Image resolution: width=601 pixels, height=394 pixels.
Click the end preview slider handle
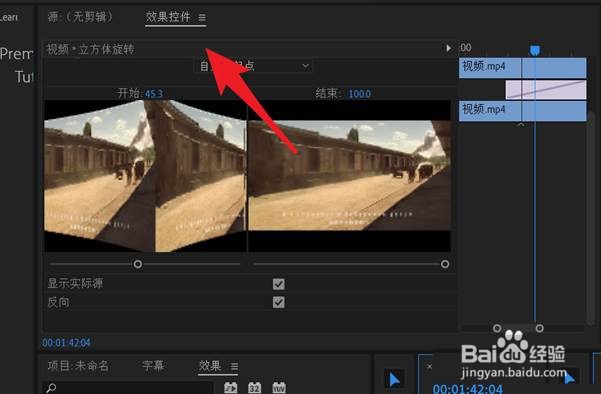click(445, 264)
